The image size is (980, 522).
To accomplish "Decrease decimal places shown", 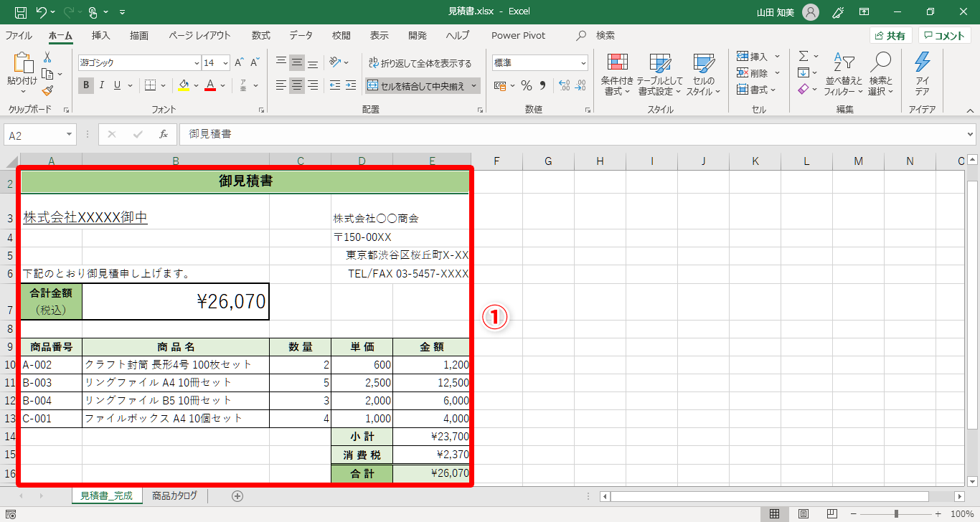I will (580, 85).
